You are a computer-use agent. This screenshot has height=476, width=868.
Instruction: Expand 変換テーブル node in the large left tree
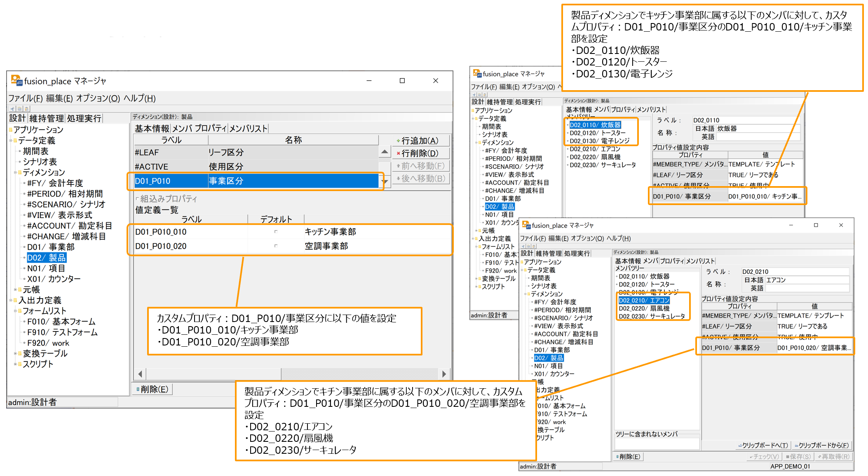[x=15, y=353]
